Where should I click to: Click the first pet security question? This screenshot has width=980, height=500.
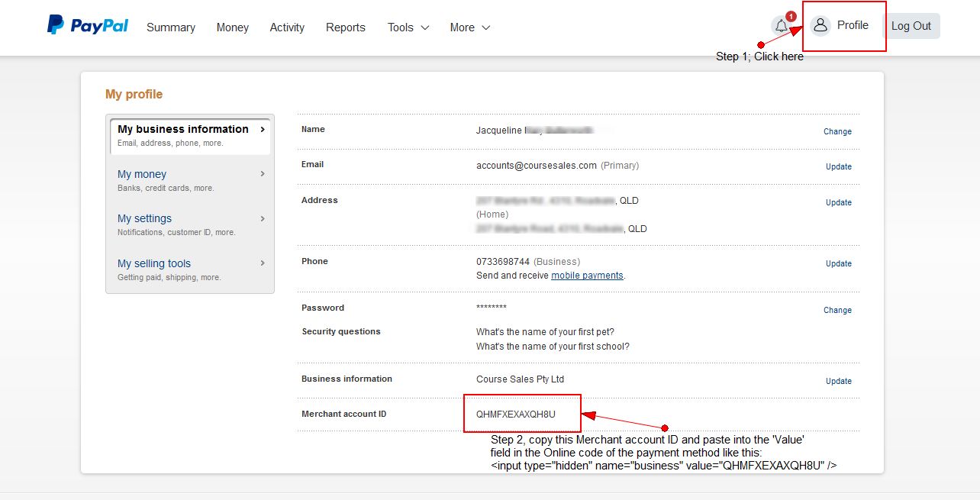click(545, 331)
